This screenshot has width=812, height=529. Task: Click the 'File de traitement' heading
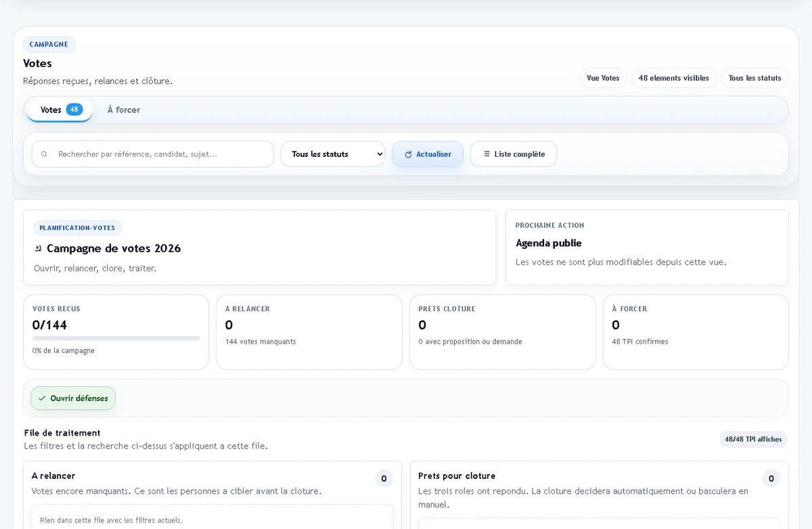pyautogui.click(x=62, y=433)
